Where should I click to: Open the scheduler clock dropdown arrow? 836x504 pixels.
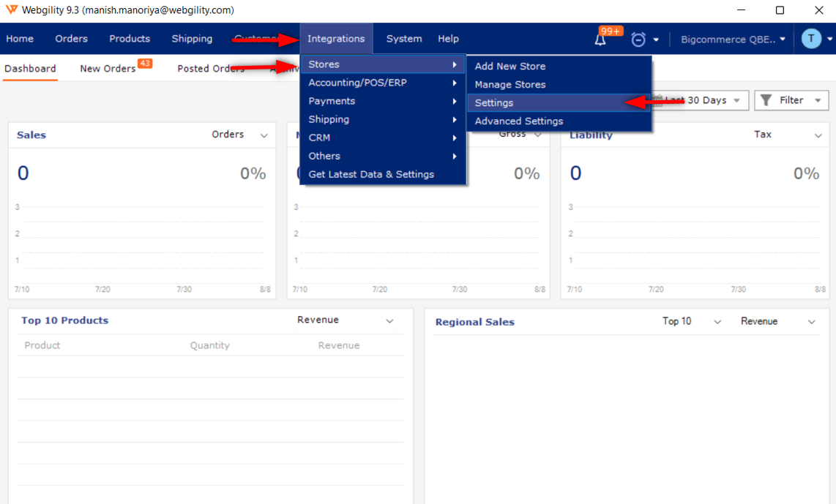click(656, 40)
